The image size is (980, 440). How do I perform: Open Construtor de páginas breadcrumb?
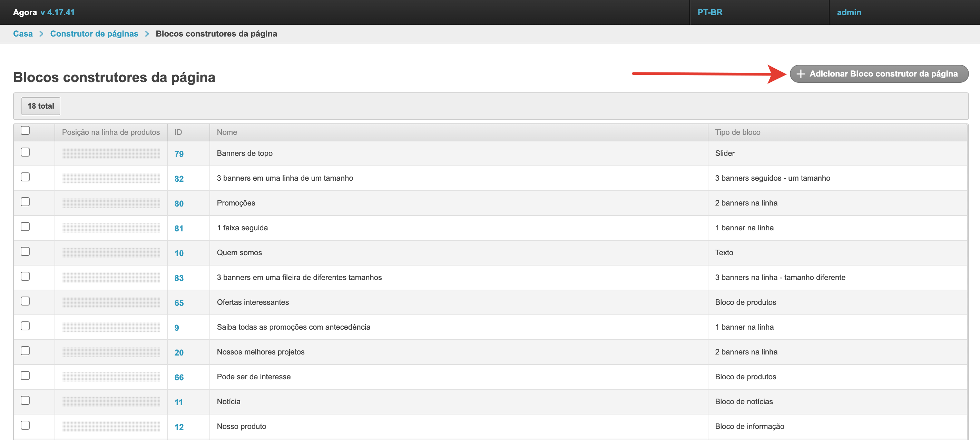tap(94, 34)
